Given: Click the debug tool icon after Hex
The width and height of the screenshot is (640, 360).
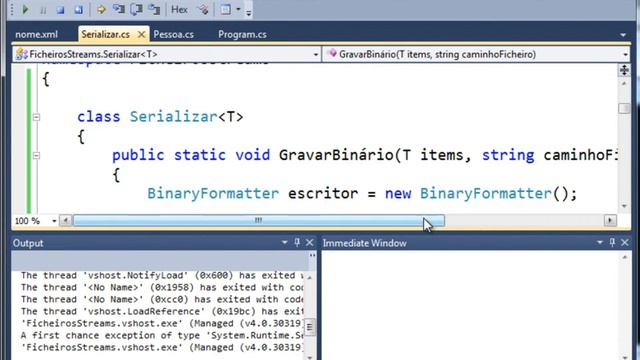Looking at the screenshot, I should click(203, 9).
